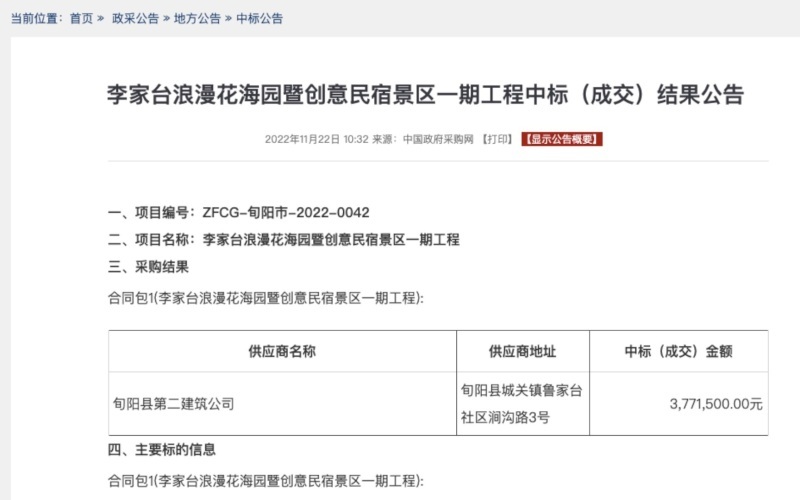This screenshot has height=500, width=800.
Task: Select the supplier cell 旬阳县第二建筑公司
Action: tap(173, 404)
